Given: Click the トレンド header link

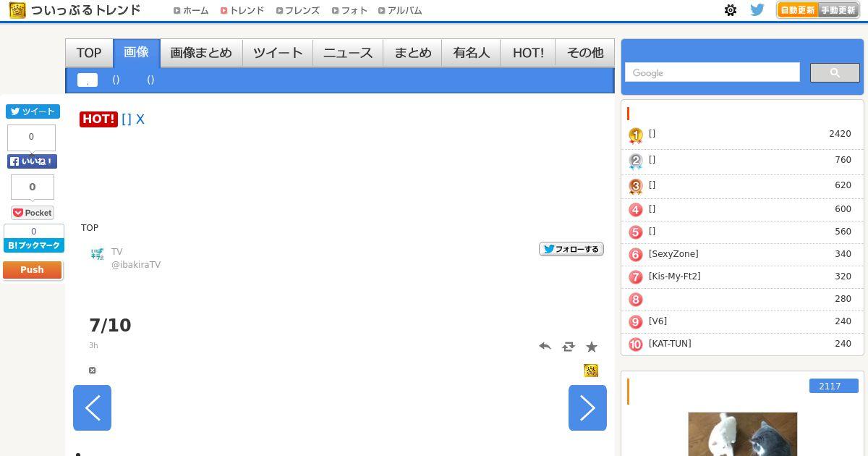Looking at the screenshot, I should (x=242, y=10).
